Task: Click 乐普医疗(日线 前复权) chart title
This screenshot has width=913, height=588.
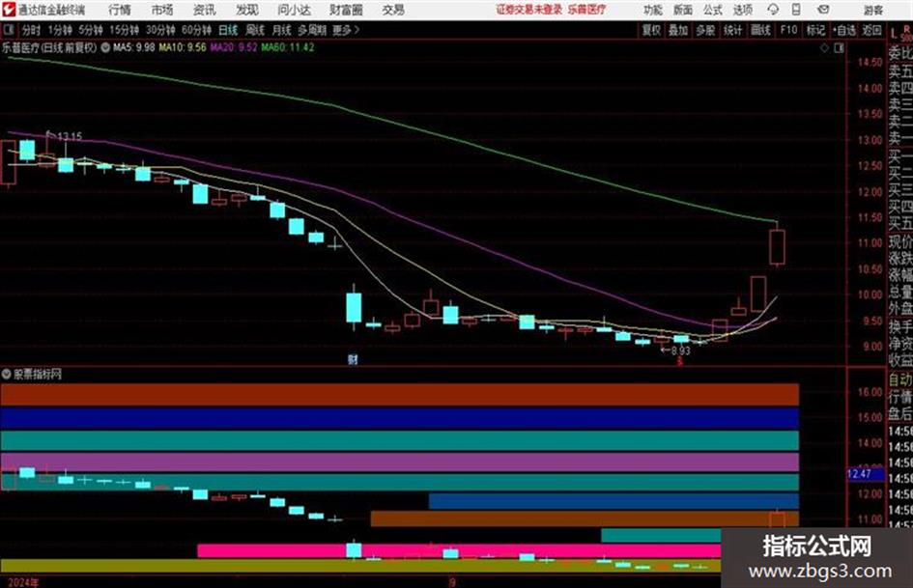Action: pyautogui.click(x=49, y=47)
